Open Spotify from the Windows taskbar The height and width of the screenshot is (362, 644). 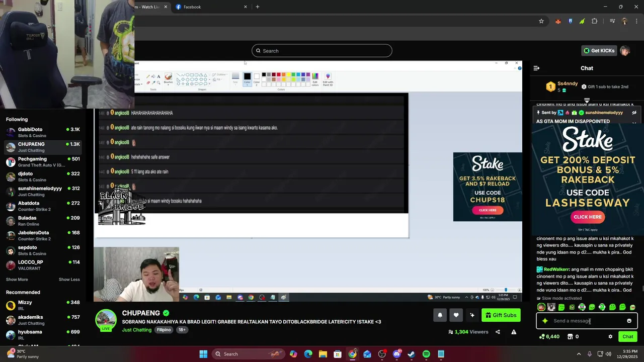coord(426,354)
